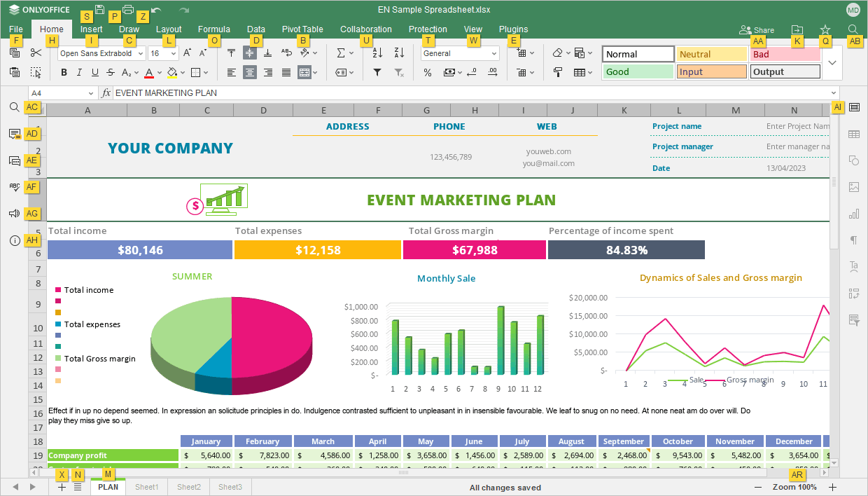Copy selection with the Copy icon
The height and width of the screenshot is (496, 868).
(x=15, y=53)
